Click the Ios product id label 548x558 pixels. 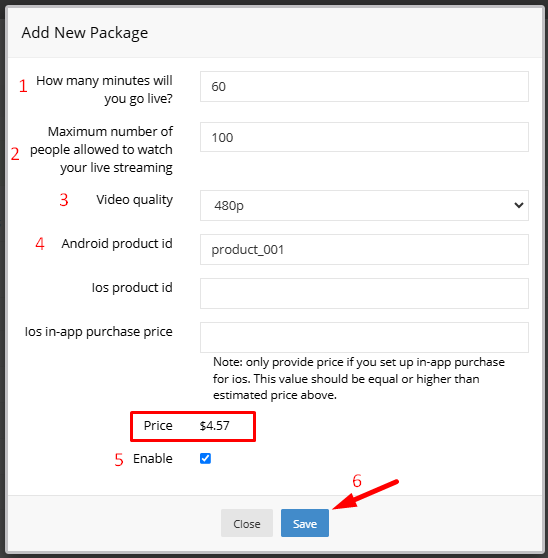[x=132, y=288]
